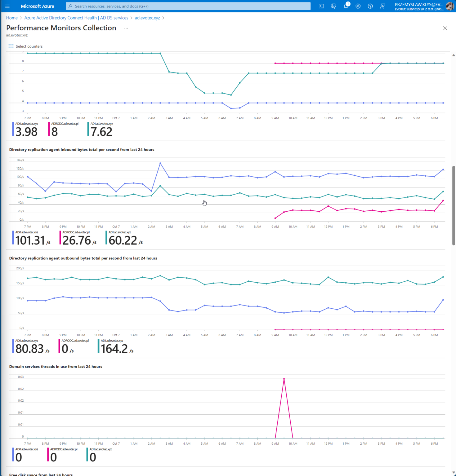Open the directory and subscription filter
Screen dimensions: 456x476
coord(333,6)
